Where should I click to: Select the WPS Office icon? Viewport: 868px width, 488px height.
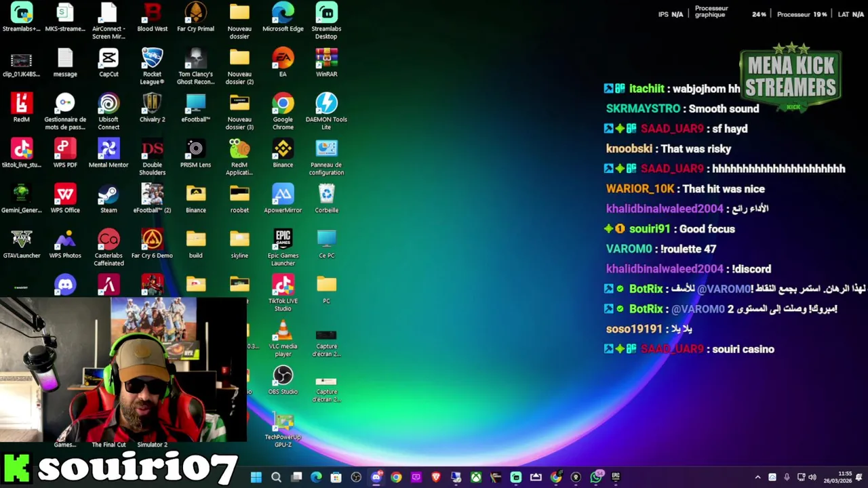[x=65, y=199]
